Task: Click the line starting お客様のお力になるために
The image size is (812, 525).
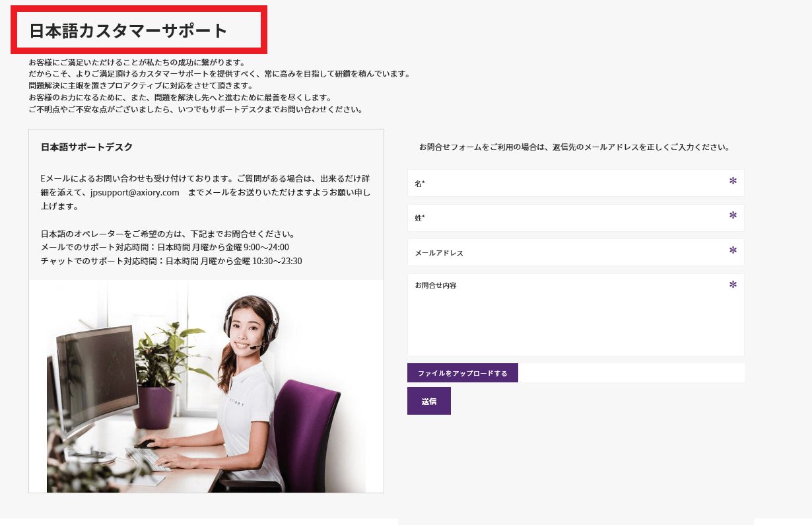Action: (180, 98)
